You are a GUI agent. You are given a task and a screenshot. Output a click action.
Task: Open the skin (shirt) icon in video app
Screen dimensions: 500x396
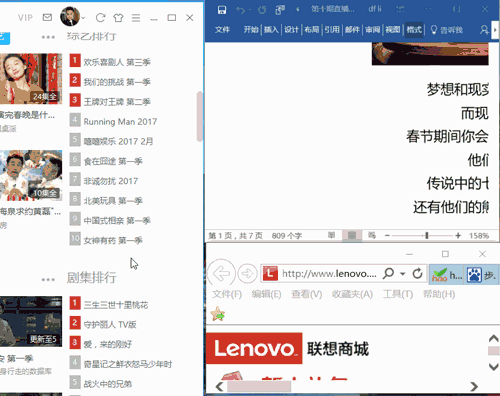pos(118,17)
